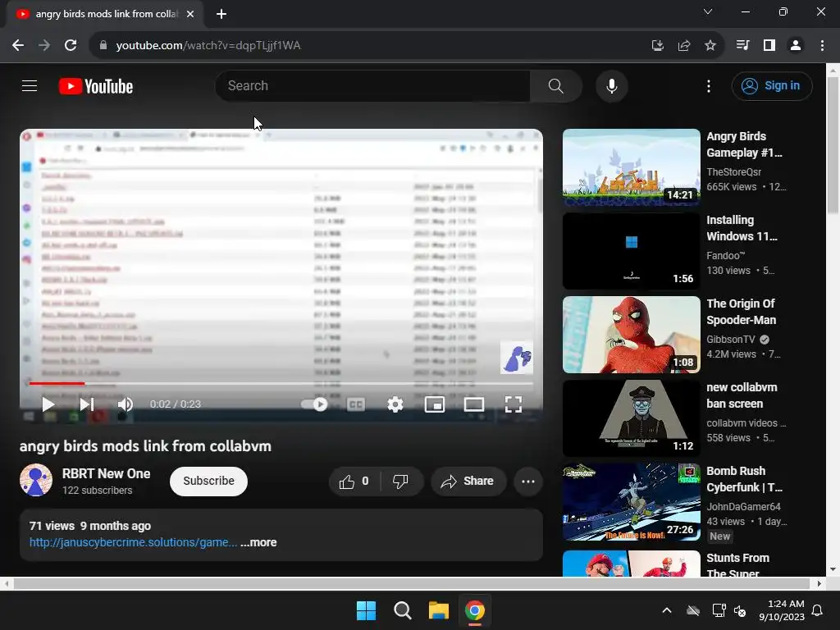Click the Sign in button
Viewport: 840px width, 630px height.
pos(771,85)
